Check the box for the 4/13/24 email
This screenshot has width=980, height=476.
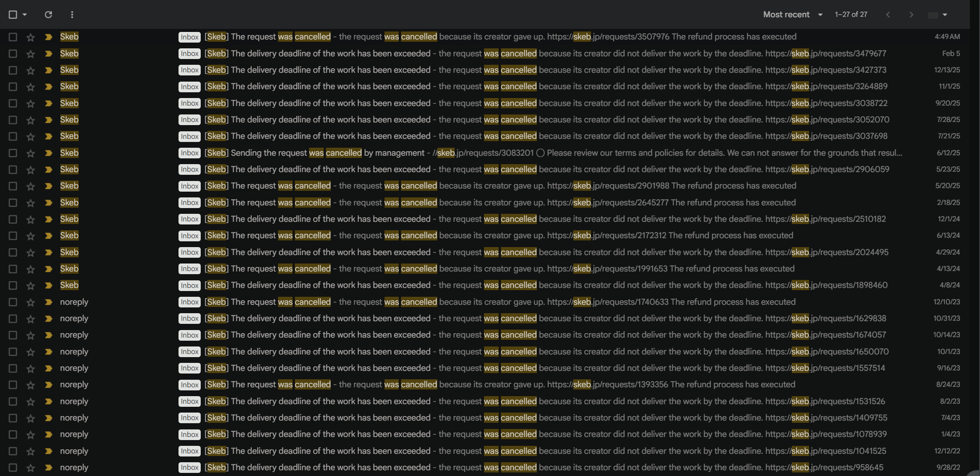pos(13,269)
